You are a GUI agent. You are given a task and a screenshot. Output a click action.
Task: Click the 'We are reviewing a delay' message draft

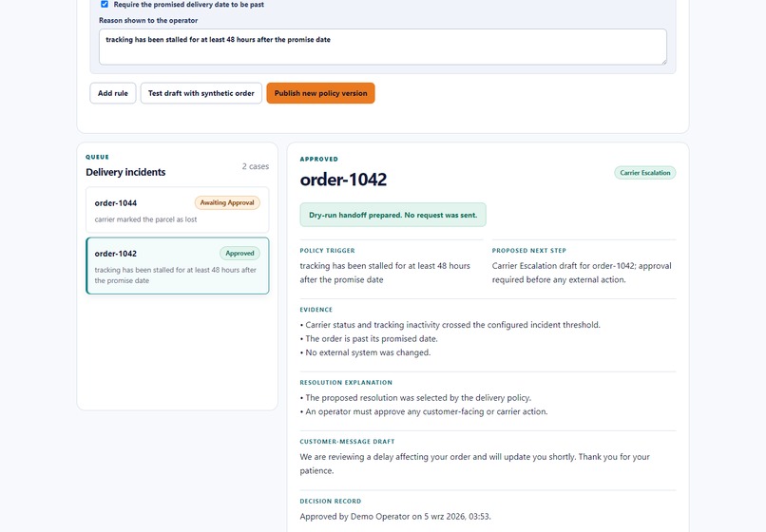coord(475,464)
